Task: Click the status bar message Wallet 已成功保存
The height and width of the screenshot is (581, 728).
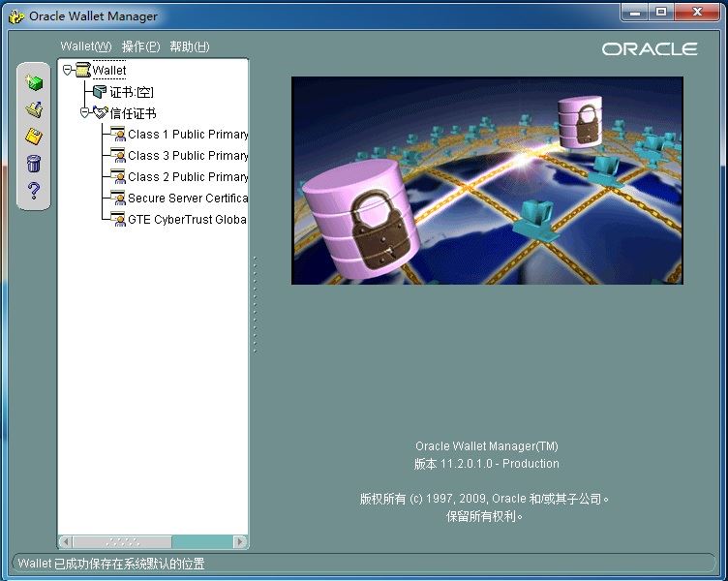Action: pyautogui.click(x=111, y=564)
